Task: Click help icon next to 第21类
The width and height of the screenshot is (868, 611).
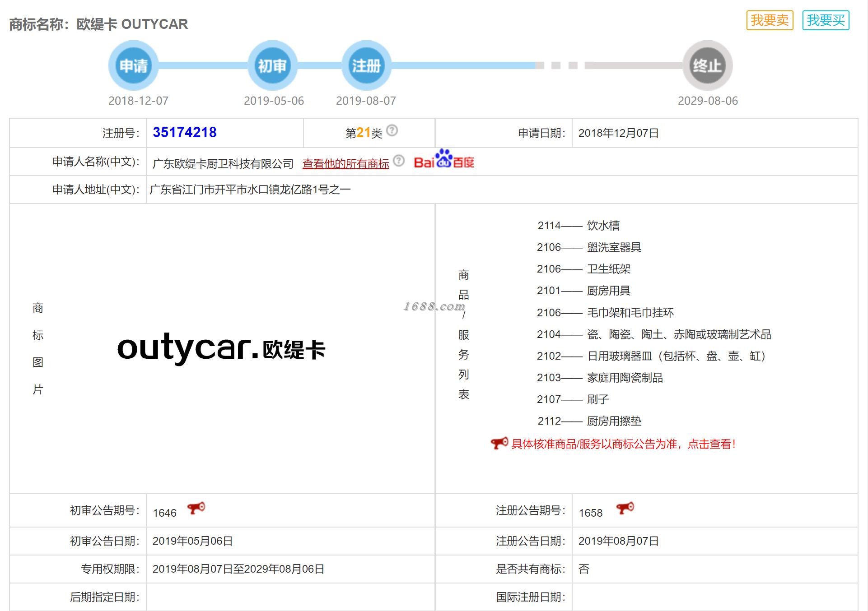Action: coord(392,130)
